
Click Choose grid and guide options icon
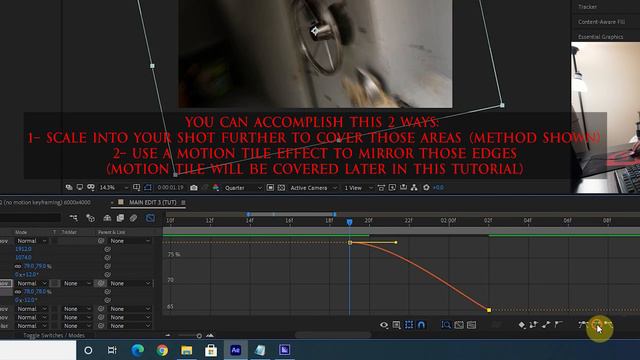pos(137,188)
